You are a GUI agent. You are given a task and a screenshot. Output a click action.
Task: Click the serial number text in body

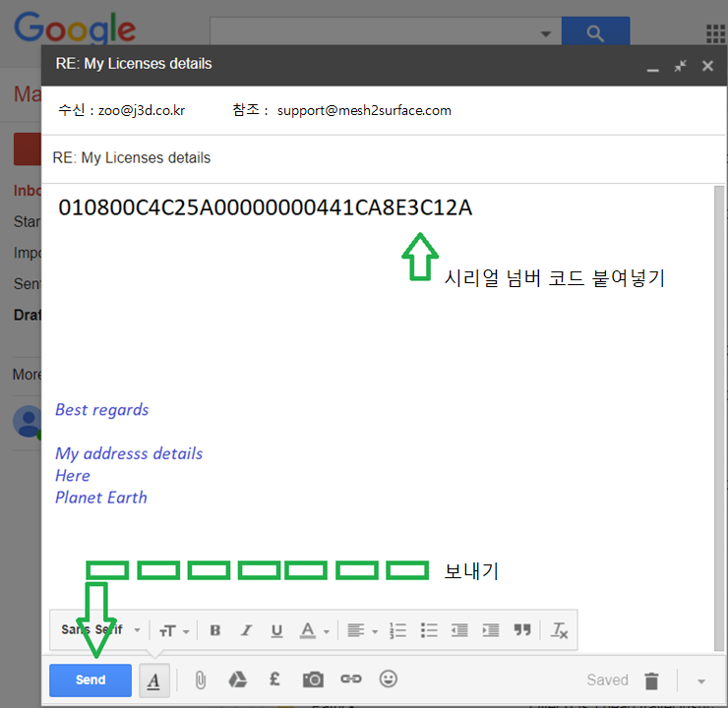tap(265, 207)
